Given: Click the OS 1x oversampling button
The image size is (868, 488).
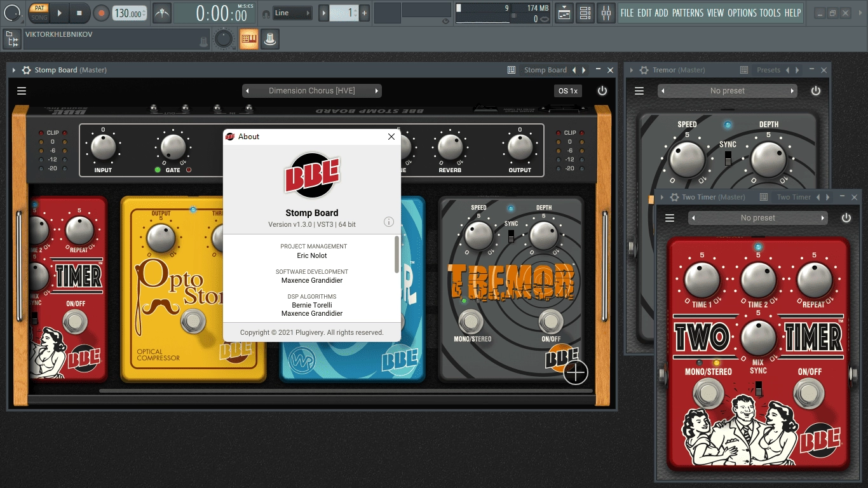Looking at the screenshot, I should click(x=568, y=91).
